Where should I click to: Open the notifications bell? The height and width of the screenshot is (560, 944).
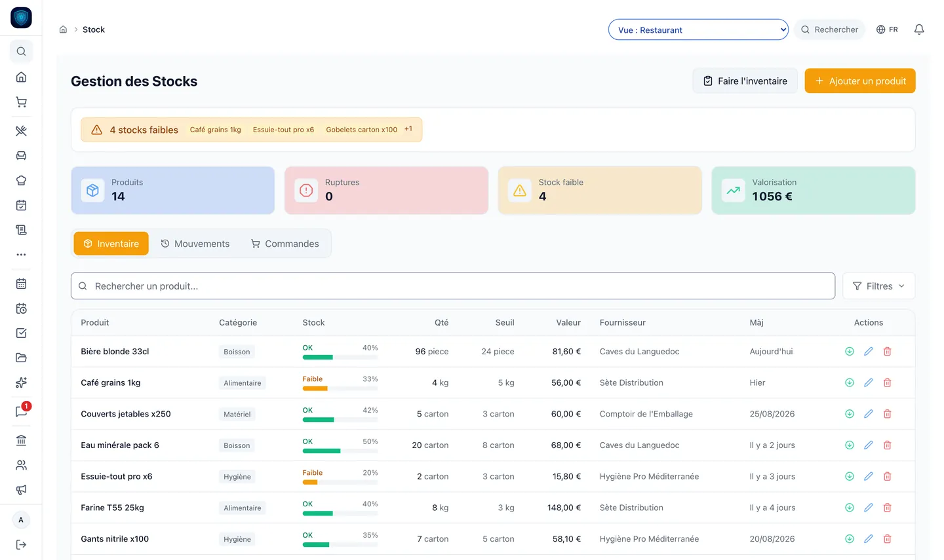pos(919,29)
